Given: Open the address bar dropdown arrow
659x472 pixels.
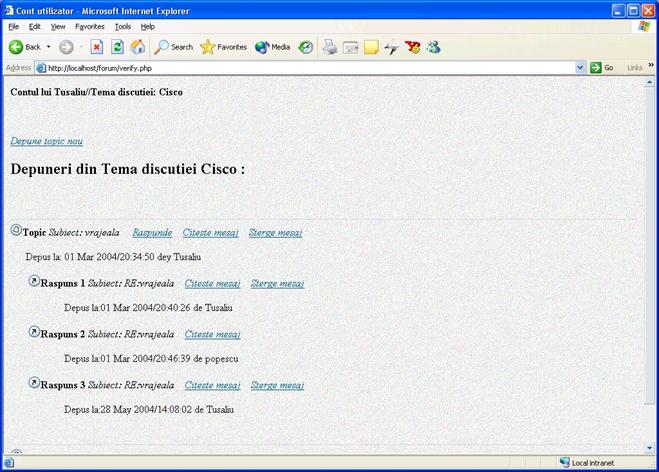Looking at the screenshot, I should [580, 68].
